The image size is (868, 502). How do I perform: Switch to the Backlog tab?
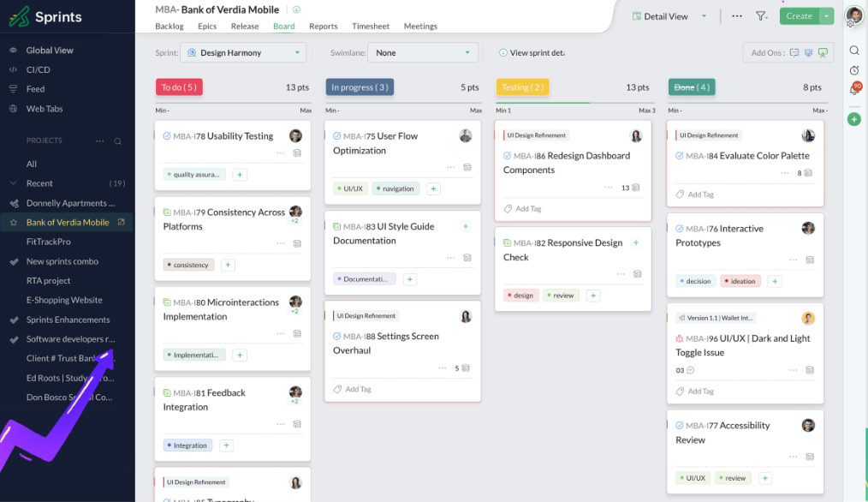click(169, 26)
